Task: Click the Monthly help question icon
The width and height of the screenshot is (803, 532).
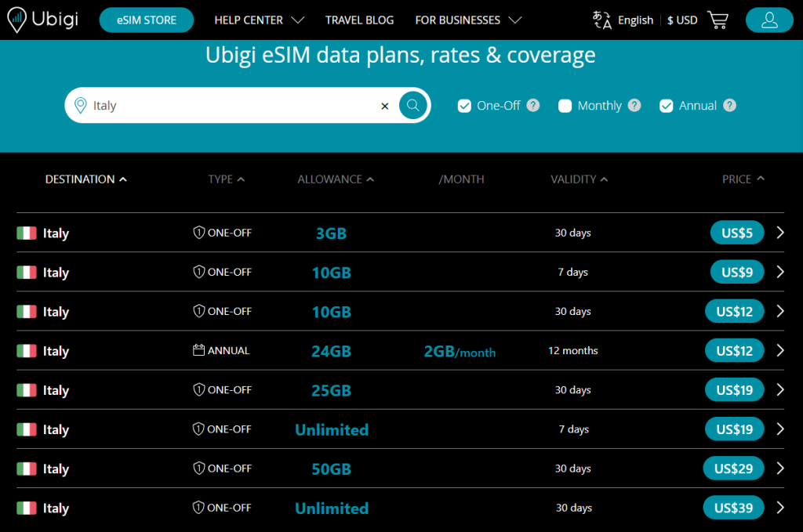Action: click(x=634, y=106)
